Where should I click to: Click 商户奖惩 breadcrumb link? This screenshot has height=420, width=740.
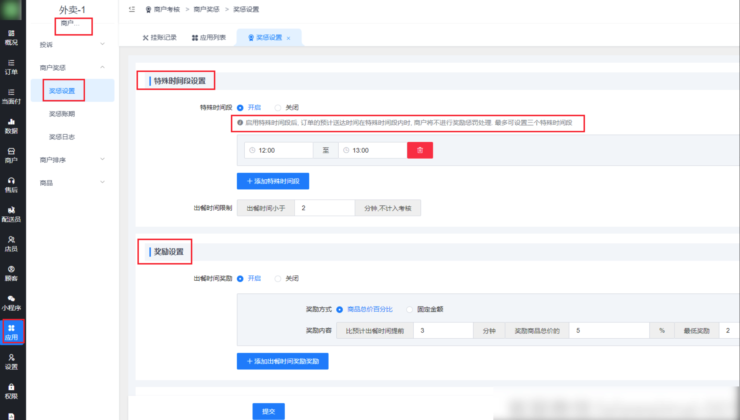(206, 9)
